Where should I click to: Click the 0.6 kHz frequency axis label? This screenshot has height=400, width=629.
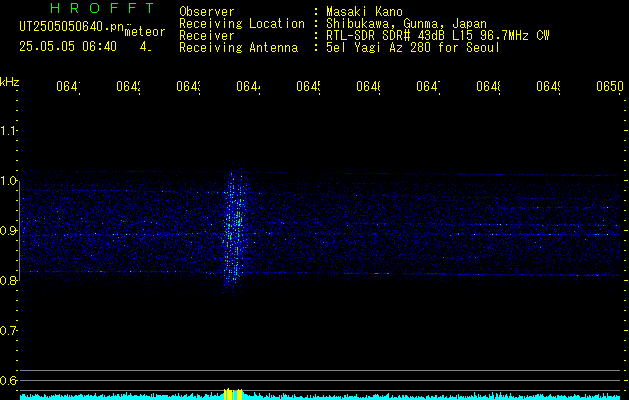(x=8, y=380)
